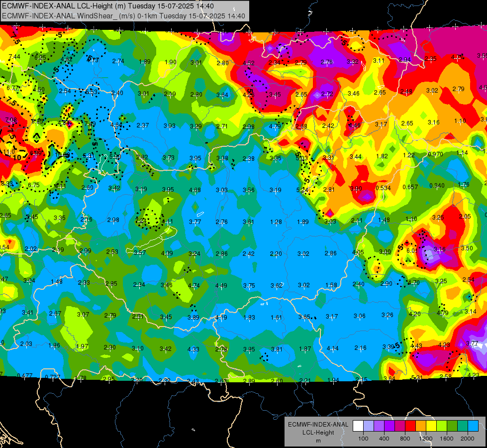The height and width of the screenshot is (448, 487).
Task: Select the WindShear 0-1km header line
Action: (x=123, y=16)
